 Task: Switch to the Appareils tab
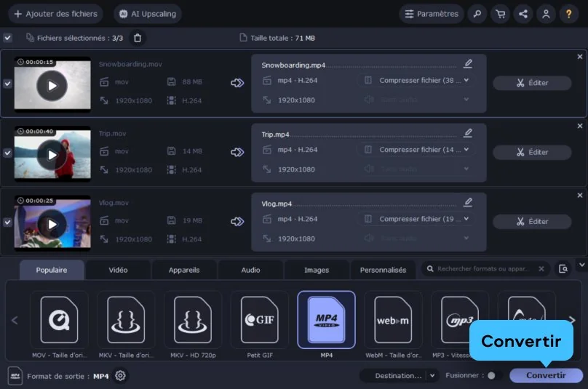[184, 270]
